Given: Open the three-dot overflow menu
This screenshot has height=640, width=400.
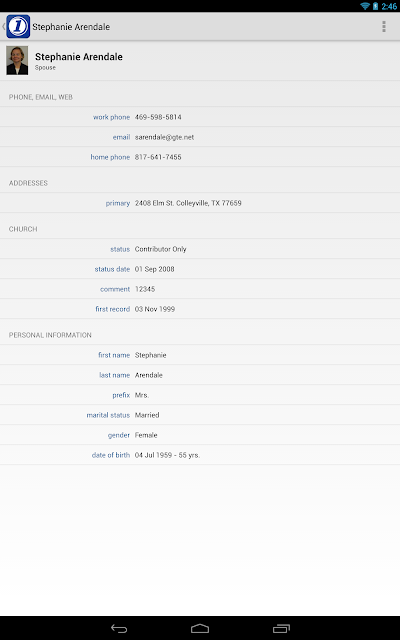Looking at the screenshot, I should coord(384,27).
